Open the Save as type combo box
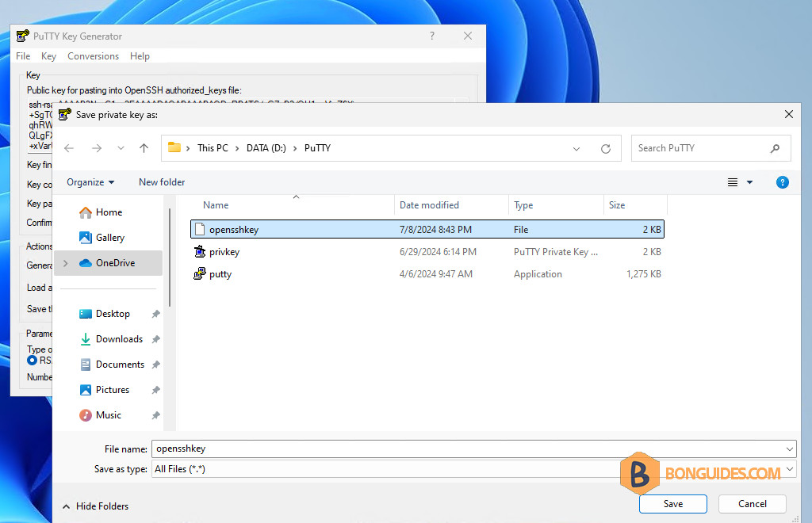This screenshot has height=523, width=812. coord(473,469)
